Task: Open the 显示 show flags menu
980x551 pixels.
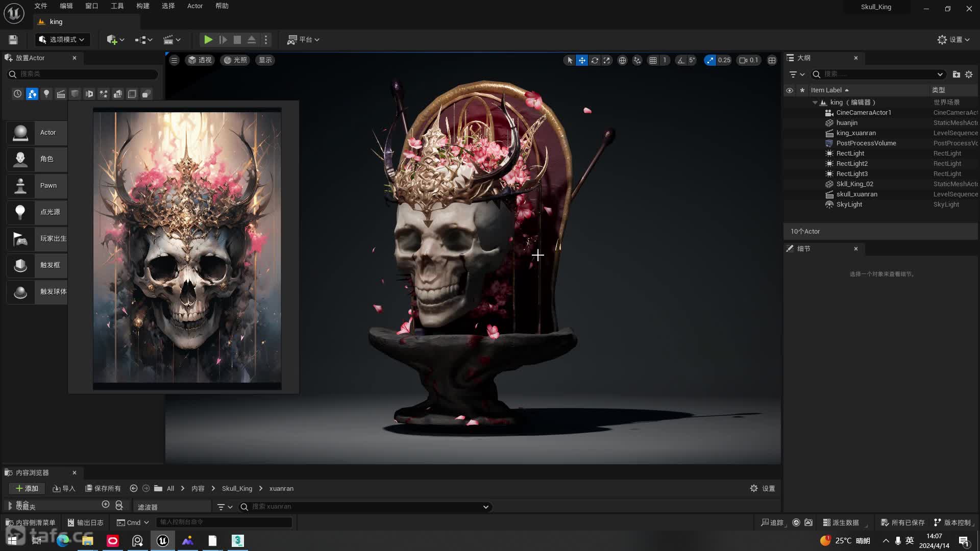Action: pos(265,60)
